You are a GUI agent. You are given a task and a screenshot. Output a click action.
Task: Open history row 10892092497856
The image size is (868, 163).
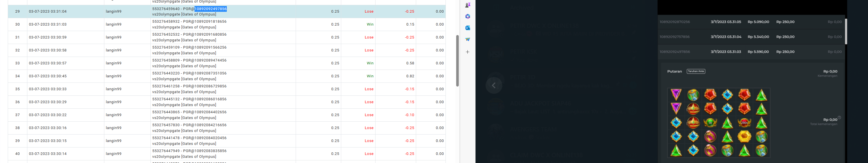pos(751,52)
